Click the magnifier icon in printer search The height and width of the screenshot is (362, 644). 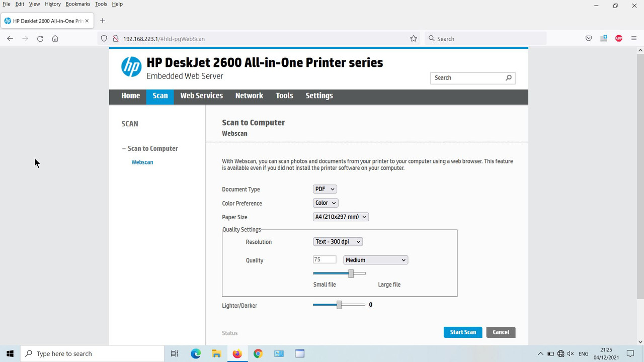coord(509,78)
